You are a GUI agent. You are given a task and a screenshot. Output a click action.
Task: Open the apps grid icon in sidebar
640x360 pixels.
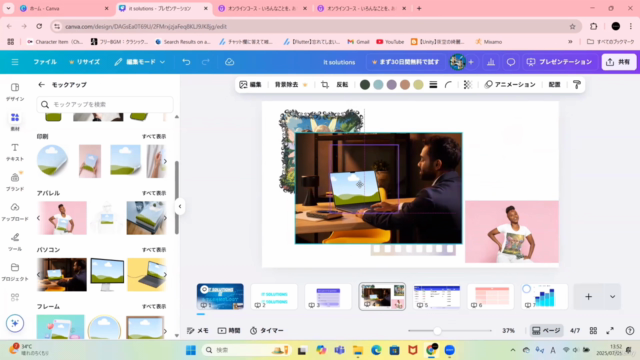click(x=15, y=297)
